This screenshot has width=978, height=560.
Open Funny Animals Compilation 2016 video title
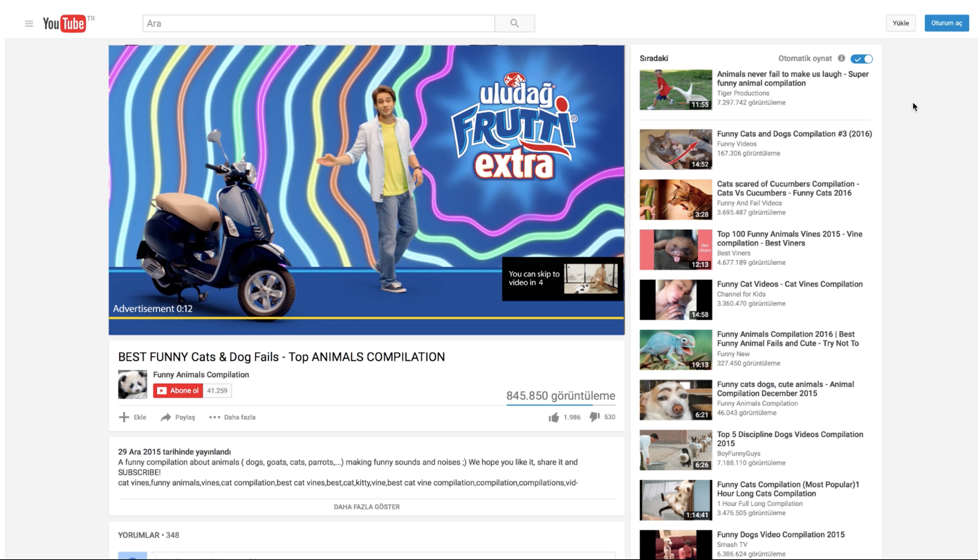point(788,339)
